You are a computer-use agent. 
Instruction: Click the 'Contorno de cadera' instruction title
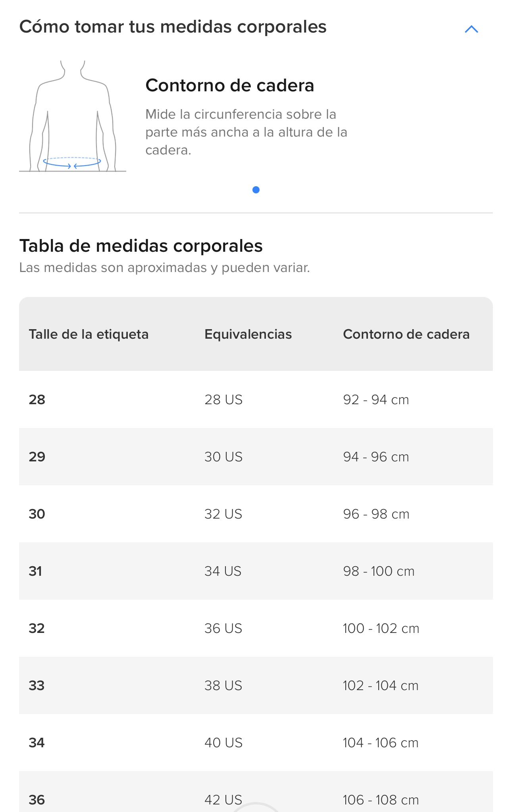229,85
